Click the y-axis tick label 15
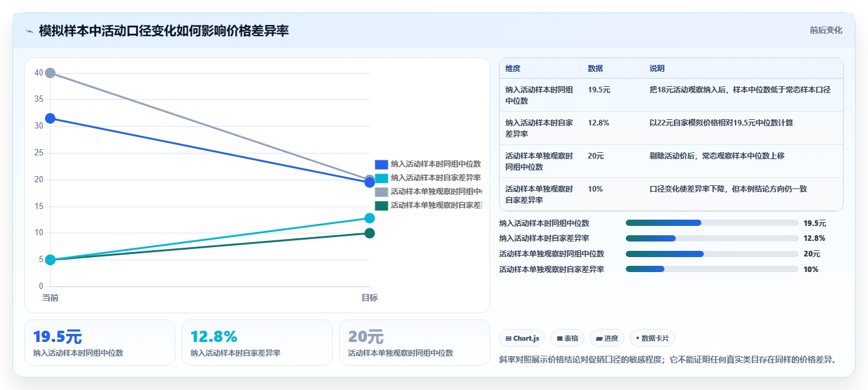Viewport: 868px width, 390px height. (39, 206)
